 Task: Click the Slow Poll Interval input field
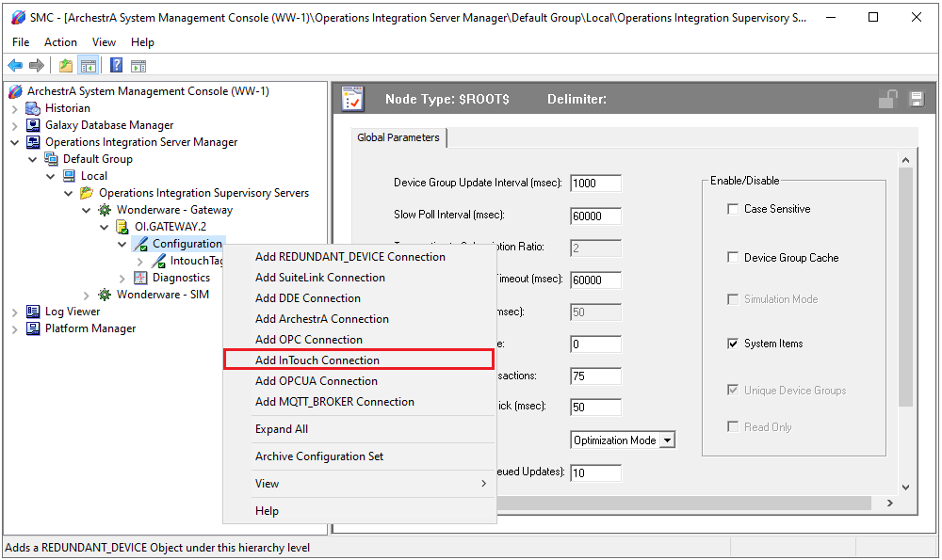pyautogui.click(x=595, y=216)
